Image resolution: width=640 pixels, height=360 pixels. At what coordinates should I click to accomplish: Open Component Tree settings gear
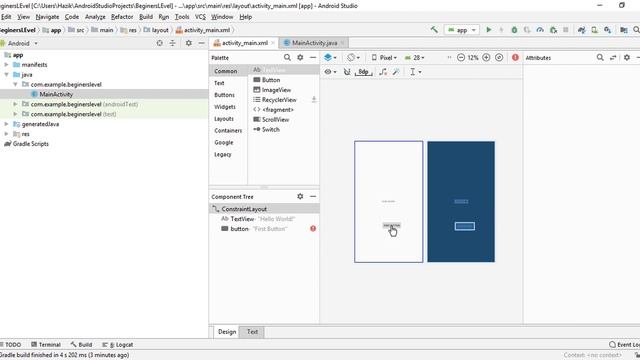[x=300, y=196]
